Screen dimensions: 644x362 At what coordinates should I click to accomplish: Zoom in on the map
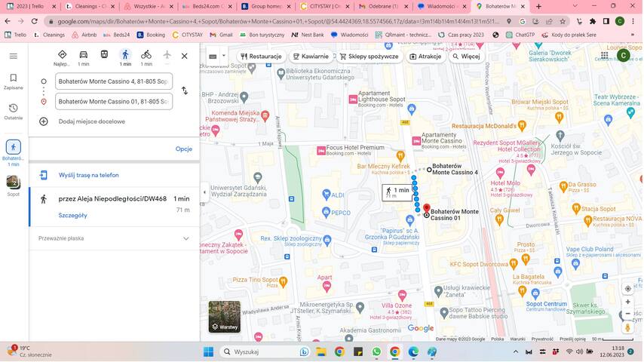click(627, 302)
